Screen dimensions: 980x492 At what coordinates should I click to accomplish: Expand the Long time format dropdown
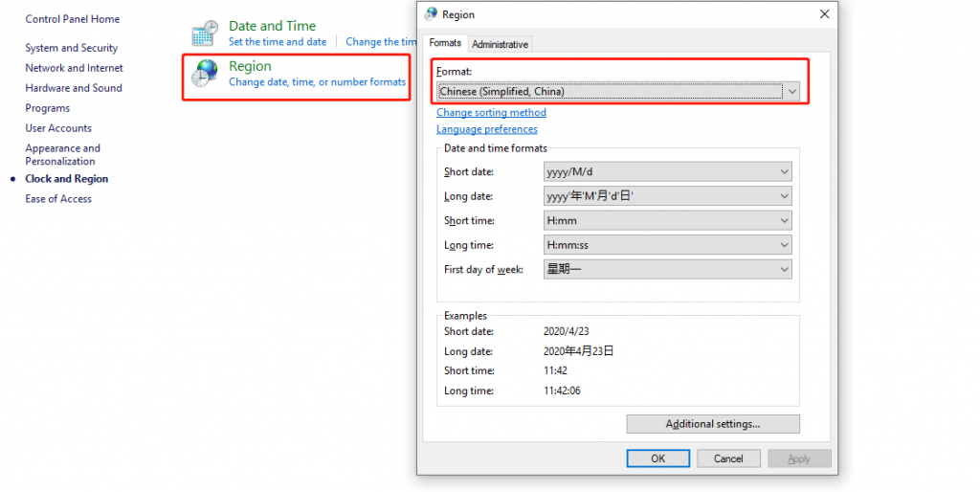coord(667,244)
